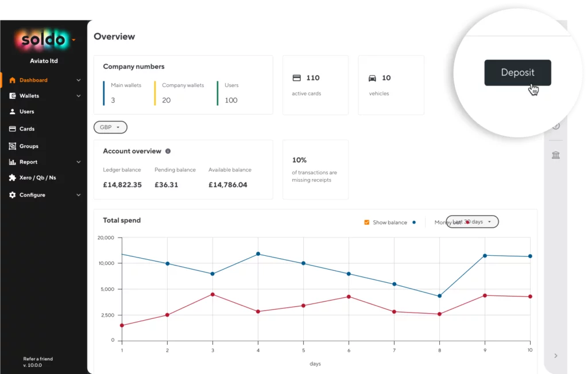588x374 pixels.
Task: Untick the Show balance checkbox
Action: [x=367, y=222]
